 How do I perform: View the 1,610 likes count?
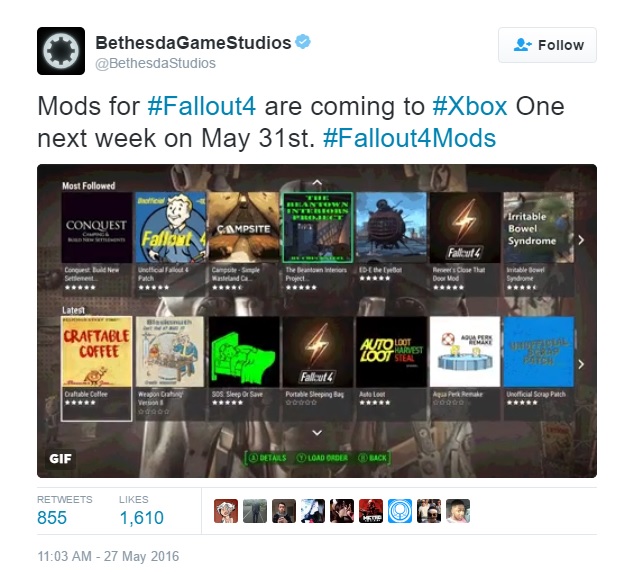click(x=142, y=518)
